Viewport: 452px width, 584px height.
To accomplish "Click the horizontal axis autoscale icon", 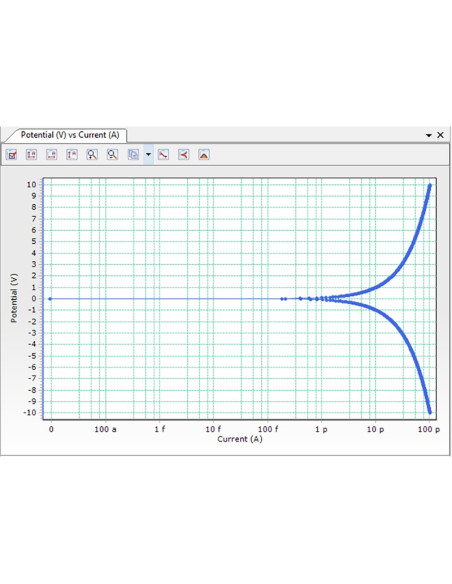I will pos(51,155).
